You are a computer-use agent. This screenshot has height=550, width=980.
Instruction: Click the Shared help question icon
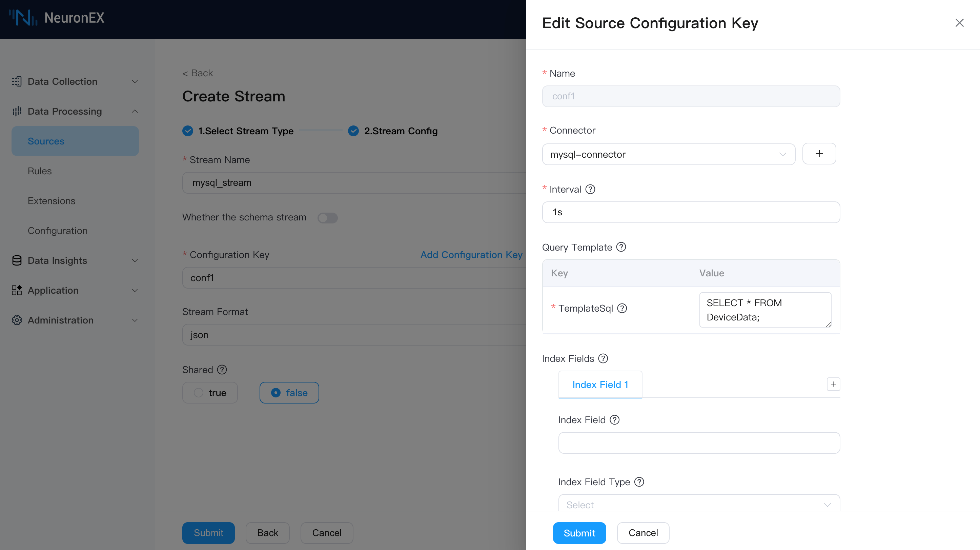[x=222, y=369]
